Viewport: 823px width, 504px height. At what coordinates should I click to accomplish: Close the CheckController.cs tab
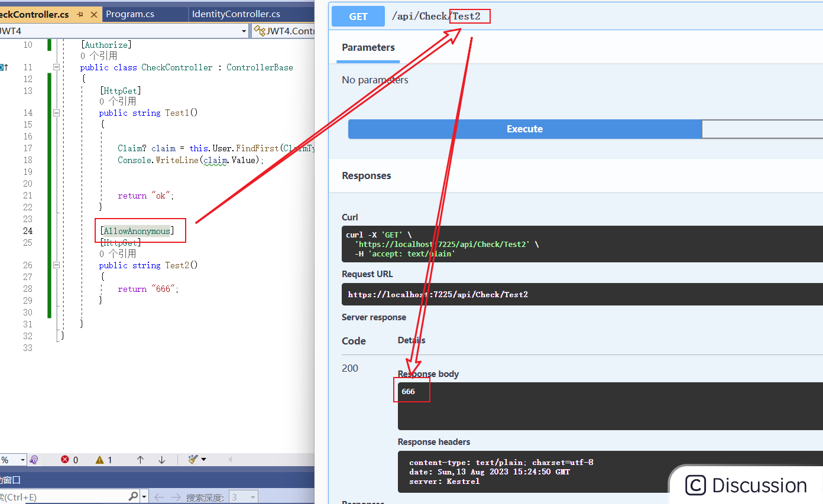(95, 14)
